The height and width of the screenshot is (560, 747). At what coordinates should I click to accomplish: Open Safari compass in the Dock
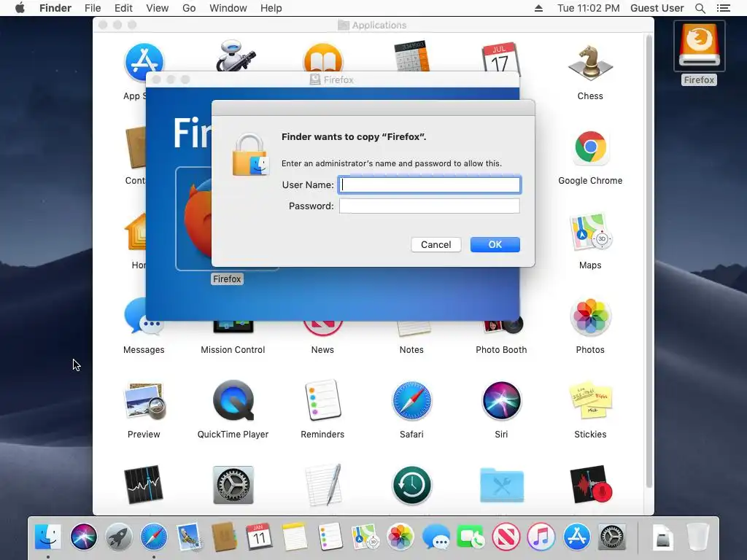click(x=153, y=537)
